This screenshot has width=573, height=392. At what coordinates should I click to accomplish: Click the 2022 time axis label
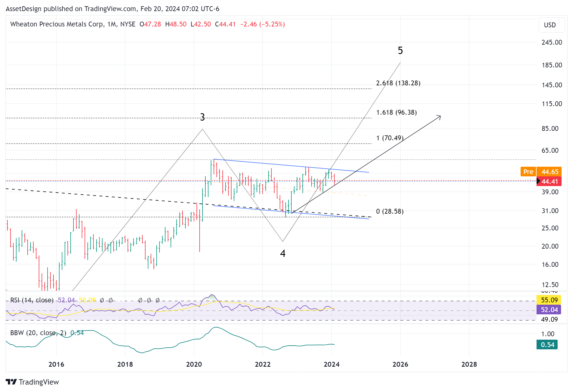coord(263,364)
